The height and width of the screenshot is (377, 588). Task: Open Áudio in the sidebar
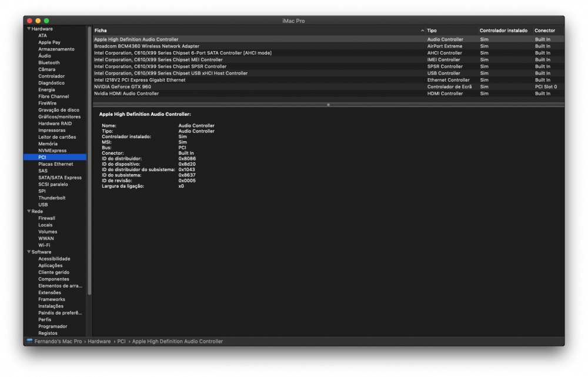(45, 56)
